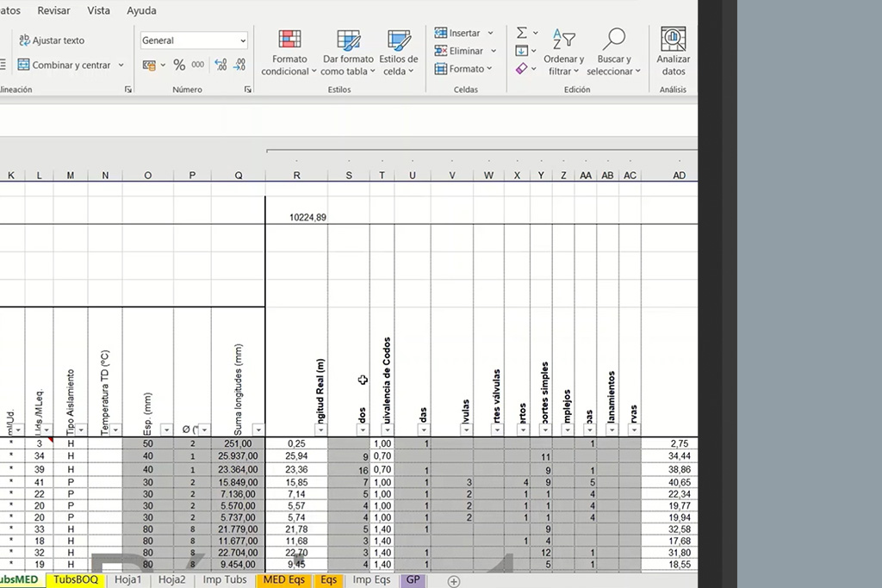
Task: Open Formato cells menu
Action: (x=463, y=69)
